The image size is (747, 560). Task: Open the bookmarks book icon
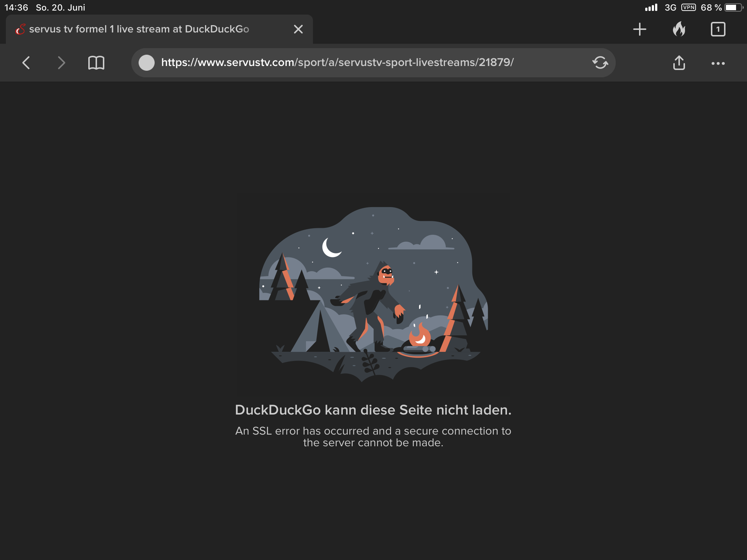coord(96,63)
